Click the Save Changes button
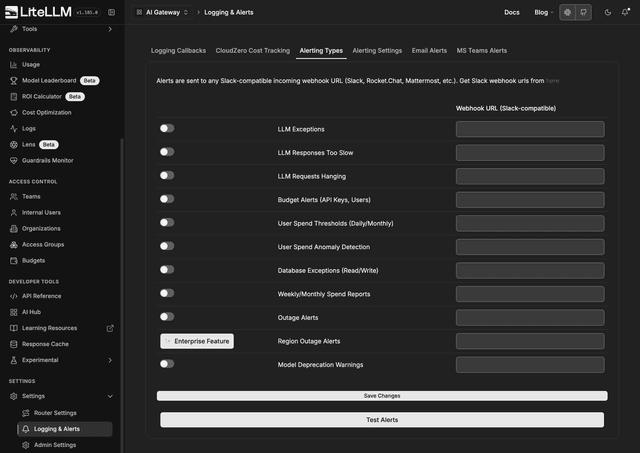 coord(382,396)
